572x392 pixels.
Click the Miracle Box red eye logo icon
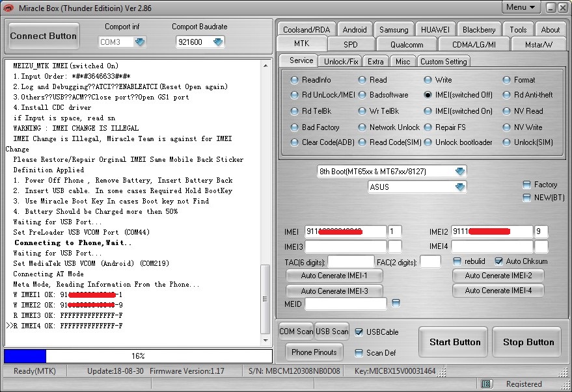pos(8,8)
